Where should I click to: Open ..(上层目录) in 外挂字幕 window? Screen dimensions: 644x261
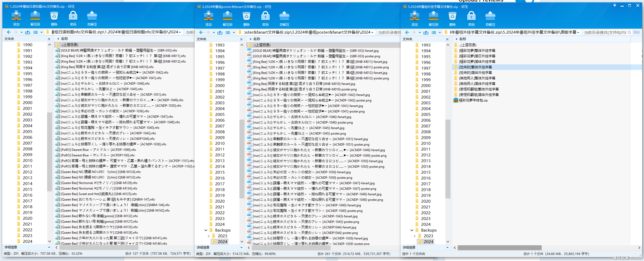tap(467, 45)
